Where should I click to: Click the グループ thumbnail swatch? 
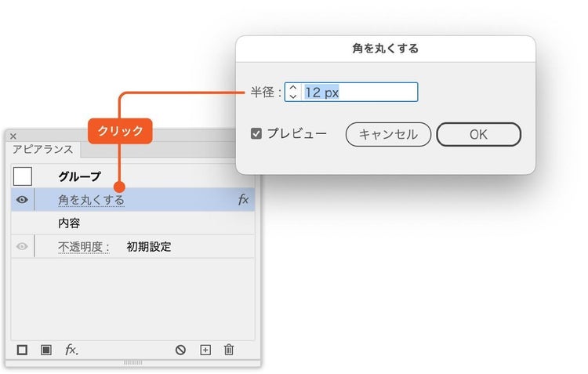pyautogui.click(x=23, y=176)
